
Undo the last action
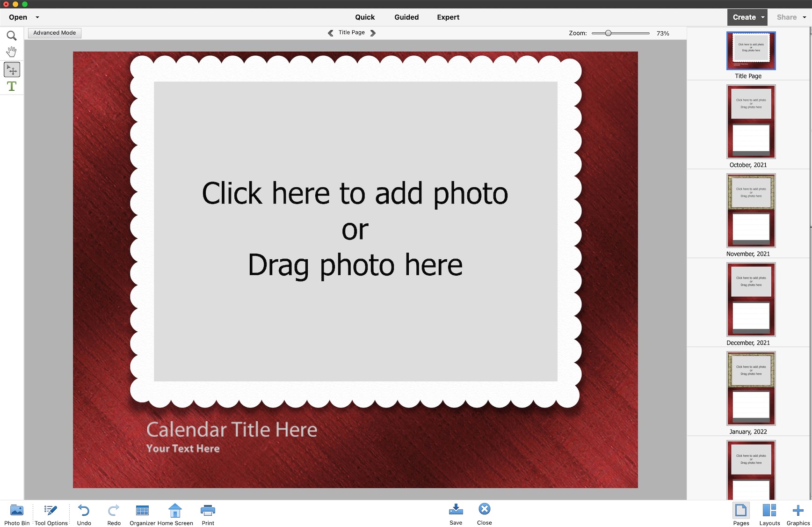(84, 514)
